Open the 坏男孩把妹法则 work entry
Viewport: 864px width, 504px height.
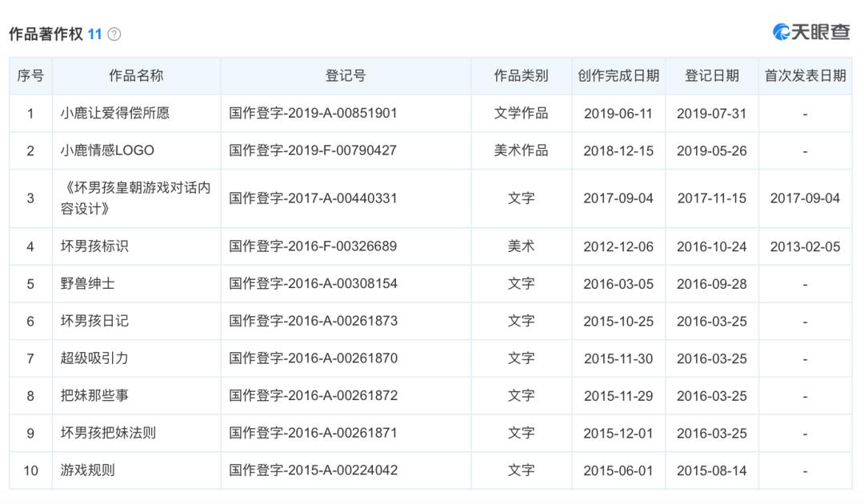[x=108, y=433]
